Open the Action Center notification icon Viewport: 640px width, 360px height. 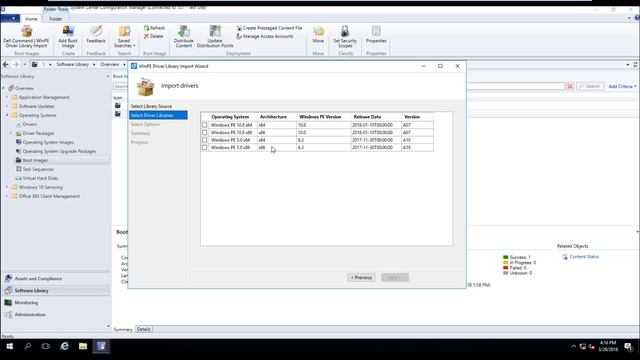(x=629, y=347)
